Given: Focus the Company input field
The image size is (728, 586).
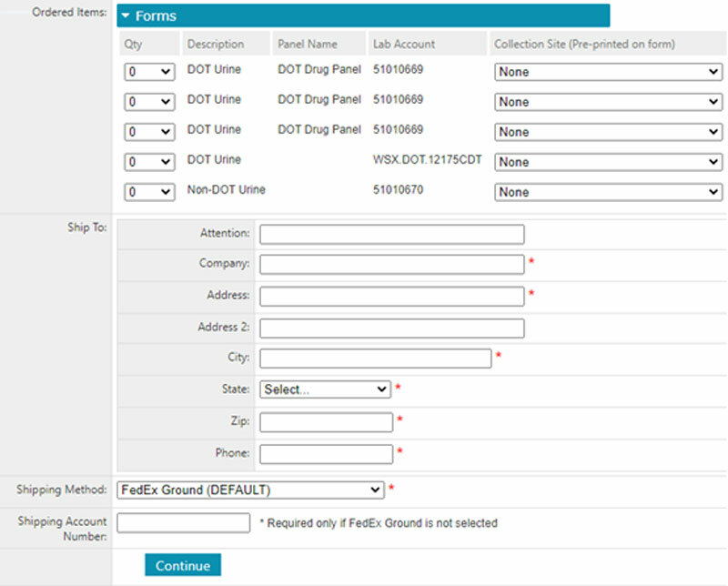Looking at the screenshot, I should tap(391, 265).
